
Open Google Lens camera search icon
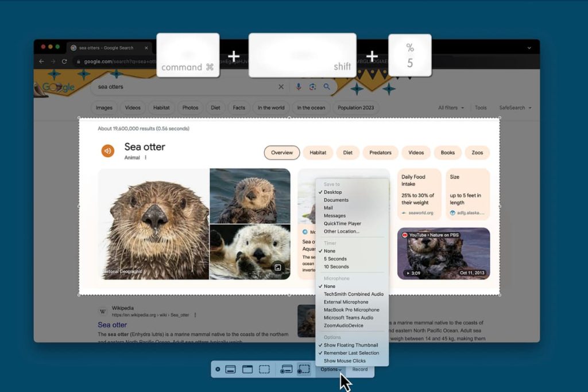pos(312,87)
